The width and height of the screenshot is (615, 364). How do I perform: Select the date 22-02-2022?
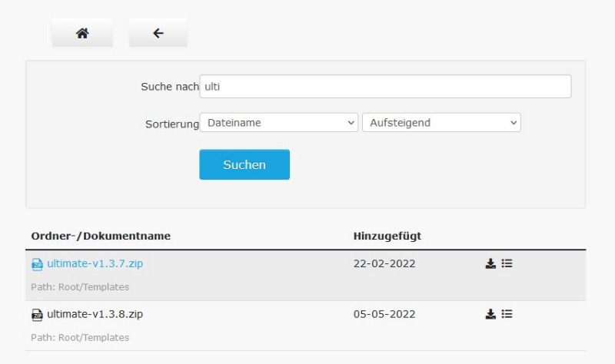point(384,263)
